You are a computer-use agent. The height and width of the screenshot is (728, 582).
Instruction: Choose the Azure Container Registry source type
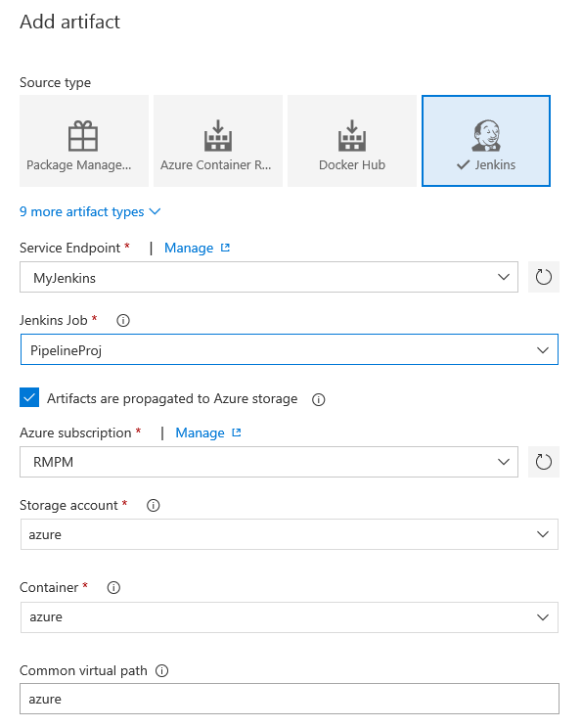(x=218, y=141)
